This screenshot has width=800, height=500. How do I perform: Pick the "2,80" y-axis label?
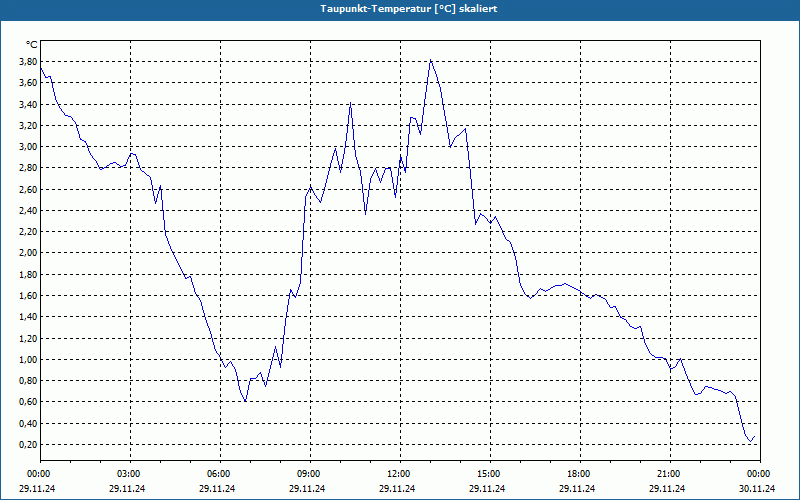[x=29, y=168]
